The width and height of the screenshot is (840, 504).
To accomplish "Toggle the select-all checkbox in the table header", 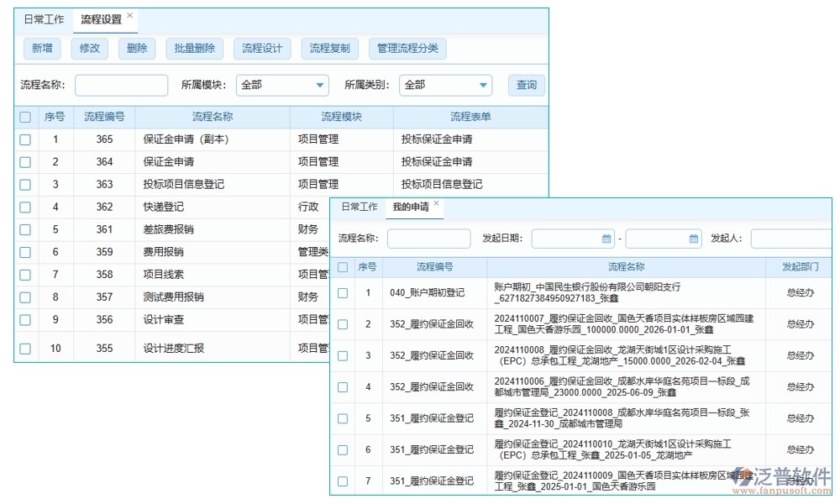I will tap(24, 117).
